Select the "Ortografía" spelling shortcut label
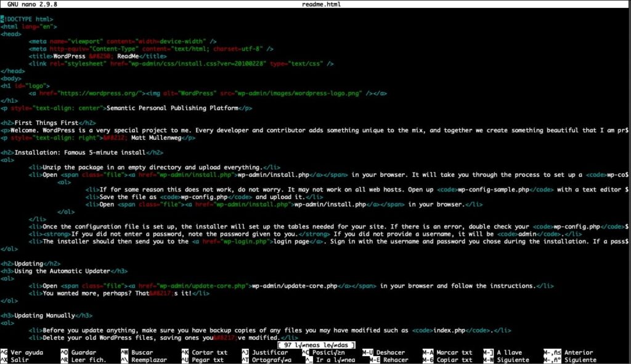This screenshot has height=364, width=631. pyautogui.click(x=272, y=360)
